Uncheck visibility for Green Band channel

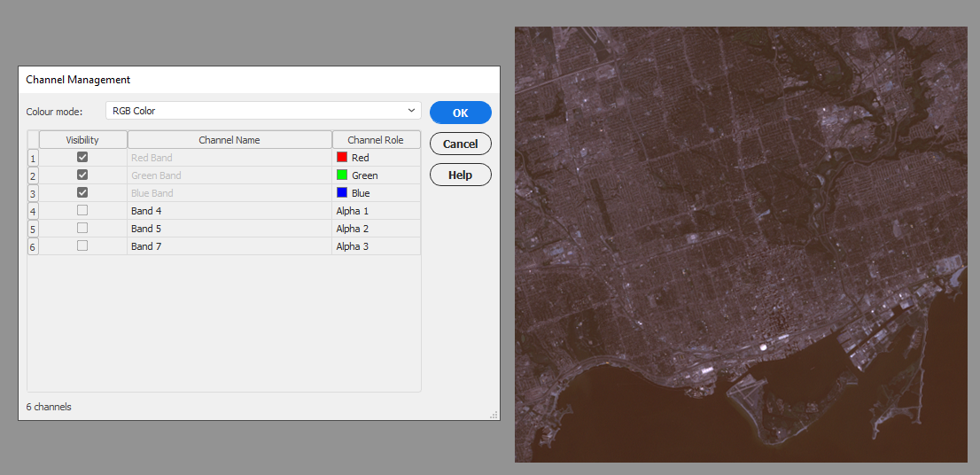pos(82,175)
